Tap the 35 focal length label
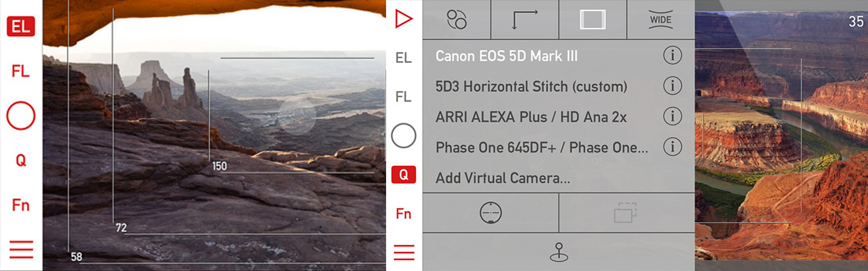Screen dimensions: 868x271 [x=856, y=22]
